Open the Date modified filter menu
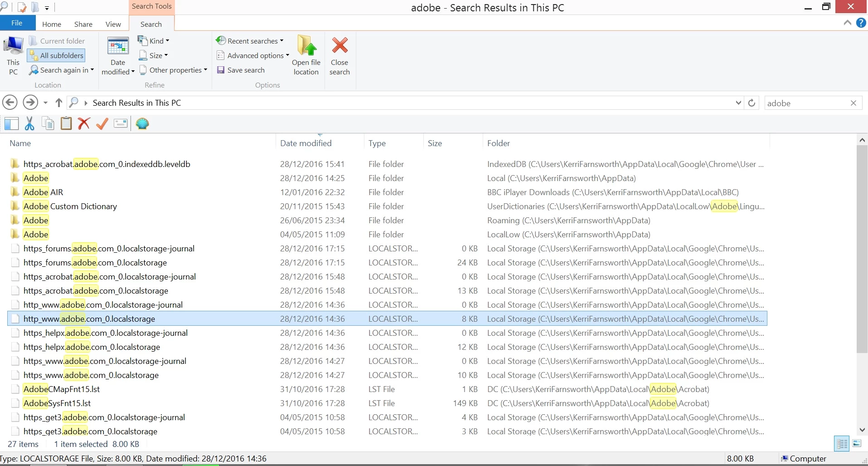This screenshot has height=466, width=868. [118, 56]
